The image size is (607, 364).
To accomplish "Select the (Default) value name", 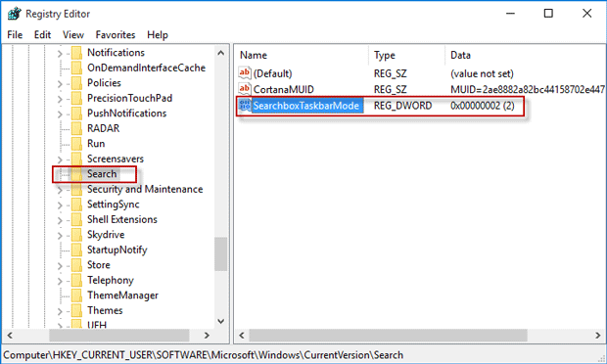I will tap(272, 73).
